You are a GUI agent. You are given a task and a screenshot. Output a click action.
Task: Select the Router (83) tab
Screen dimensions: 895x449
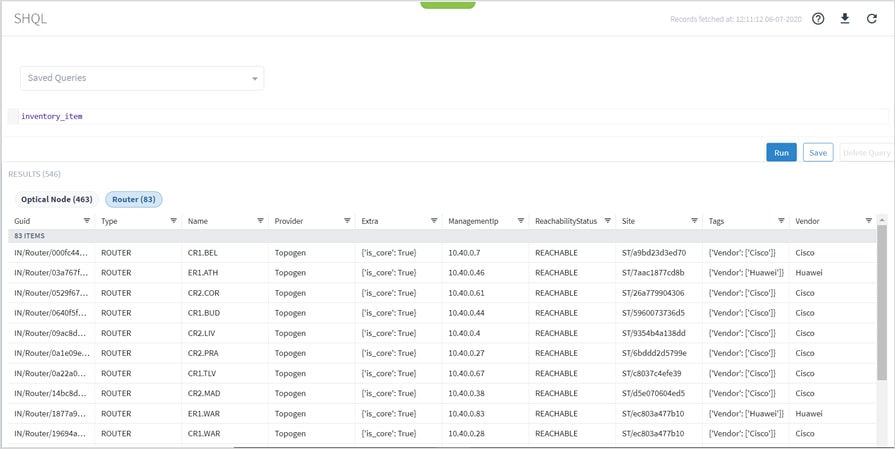(x=134, y=199)
